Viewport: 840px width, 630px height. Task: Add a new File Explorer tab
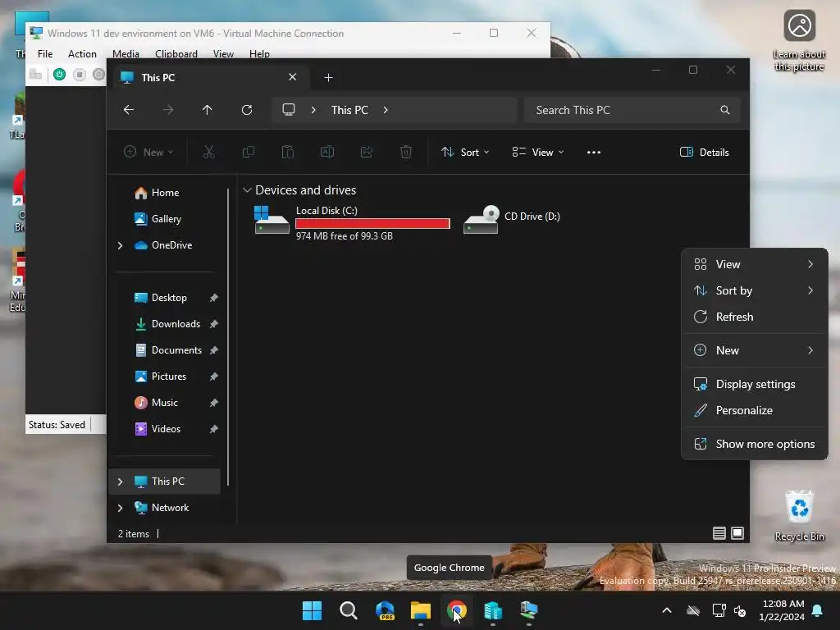click(x=328, y=78)
